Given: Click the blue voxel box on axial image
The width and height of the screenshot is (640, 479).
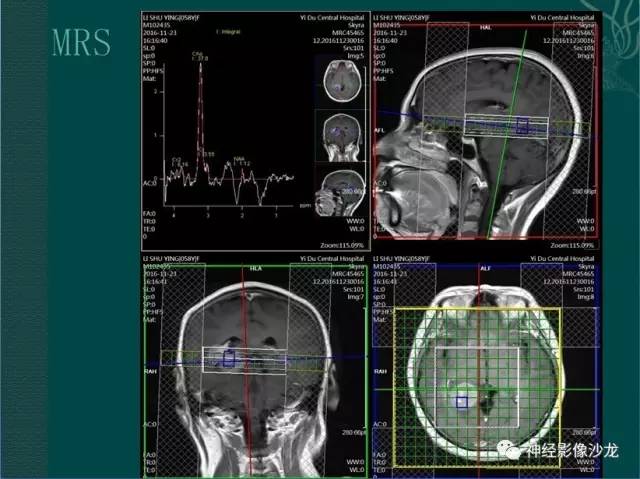Looking at the screenshot, I should click(462, 402).
